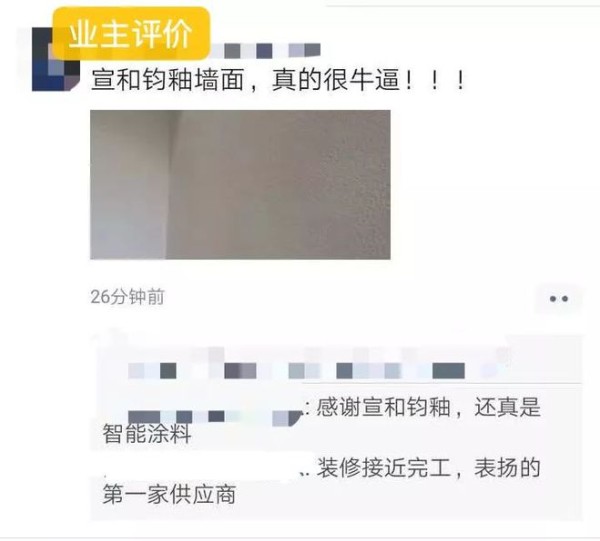The image size is (600, 541).
Task: Tap the third blurred name in likes row
Action: 304,371
